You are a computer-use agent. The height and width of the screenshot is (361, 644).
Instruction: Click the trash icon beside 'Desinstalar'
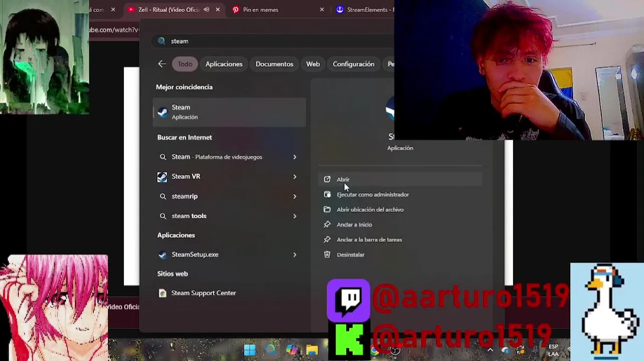pyautogui.click(x=327, y=255)
